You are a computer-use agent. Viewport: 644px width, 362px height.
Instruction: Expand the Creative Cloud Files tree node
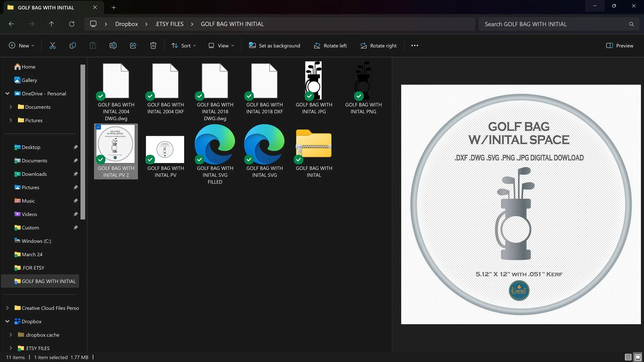point(7,308)
